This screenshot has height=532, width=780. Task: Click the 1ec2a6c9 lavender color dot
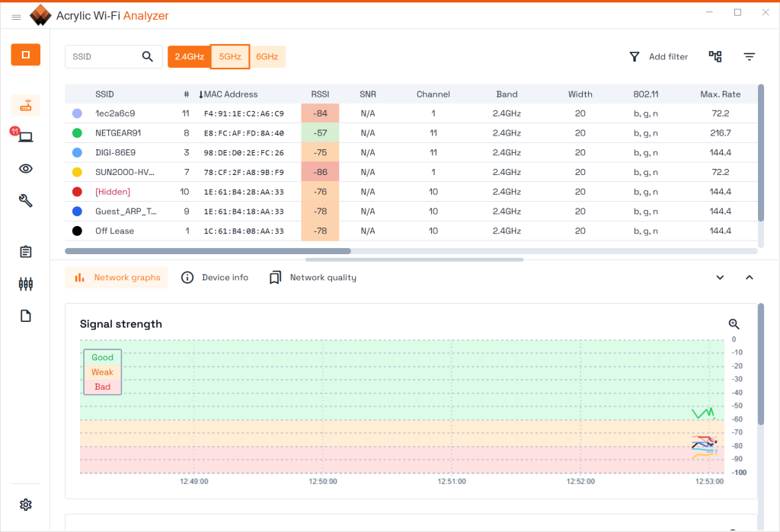click(x=77, y=113)
